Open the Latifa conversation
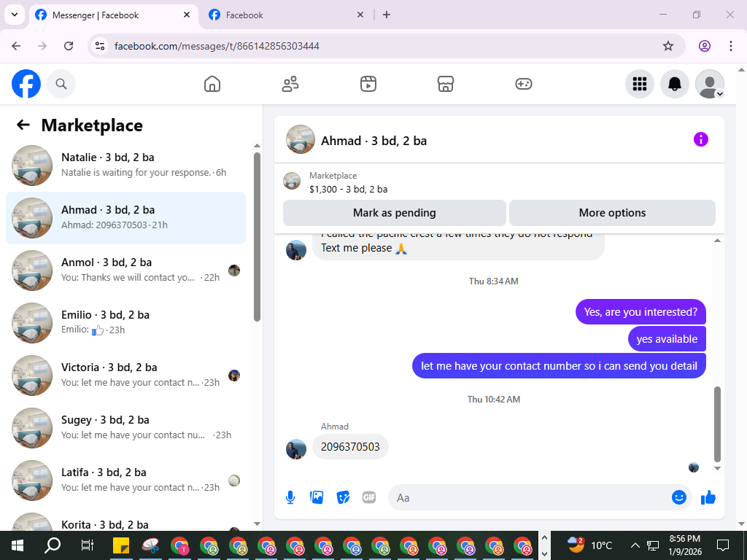 (x=125, y=480)
